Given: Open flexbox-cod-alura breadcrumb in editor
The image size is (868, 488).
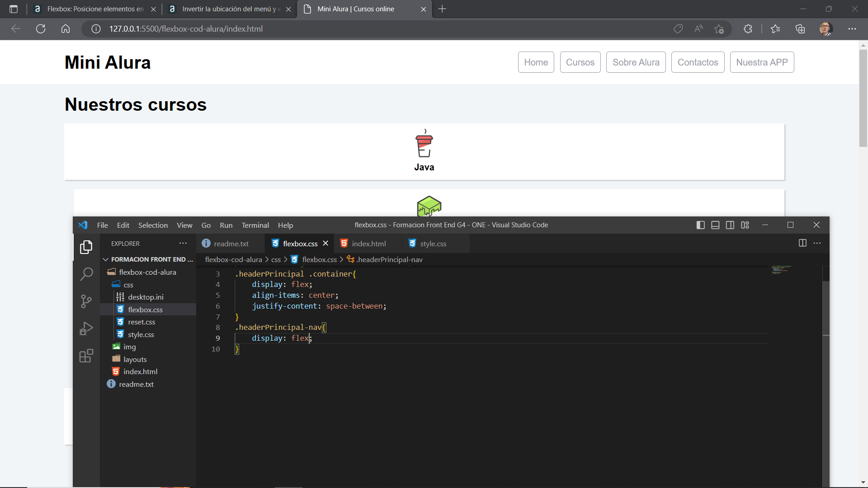Looking at the screenshot, I should click(233, 259).
